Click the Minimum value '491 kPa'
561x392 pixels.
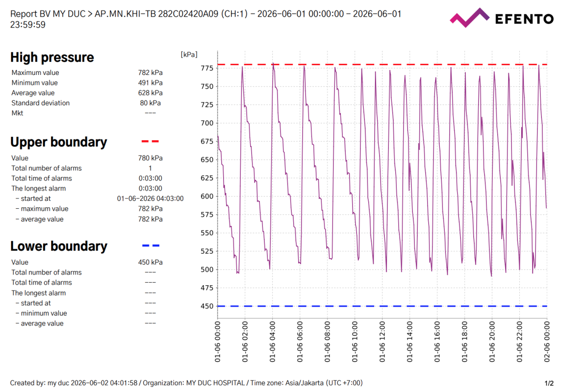point(150,82)
